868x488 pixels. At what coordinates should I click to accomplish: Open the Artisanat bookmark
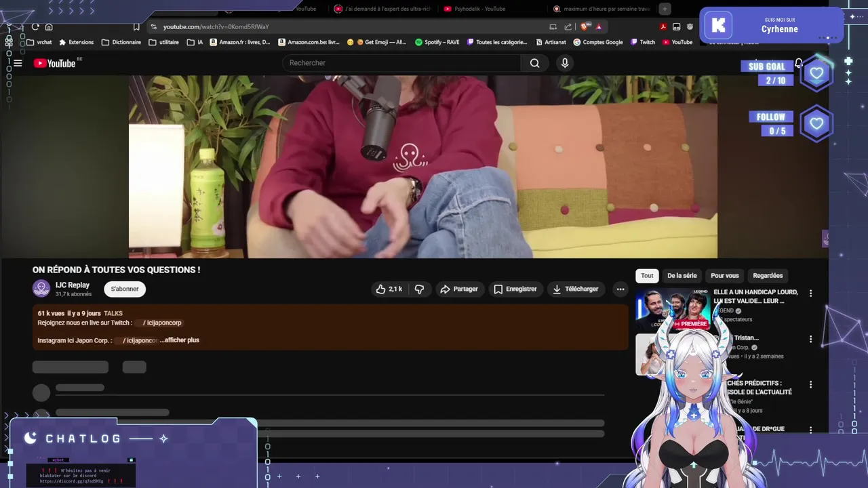pyautogui.click(x=551, y=42)
